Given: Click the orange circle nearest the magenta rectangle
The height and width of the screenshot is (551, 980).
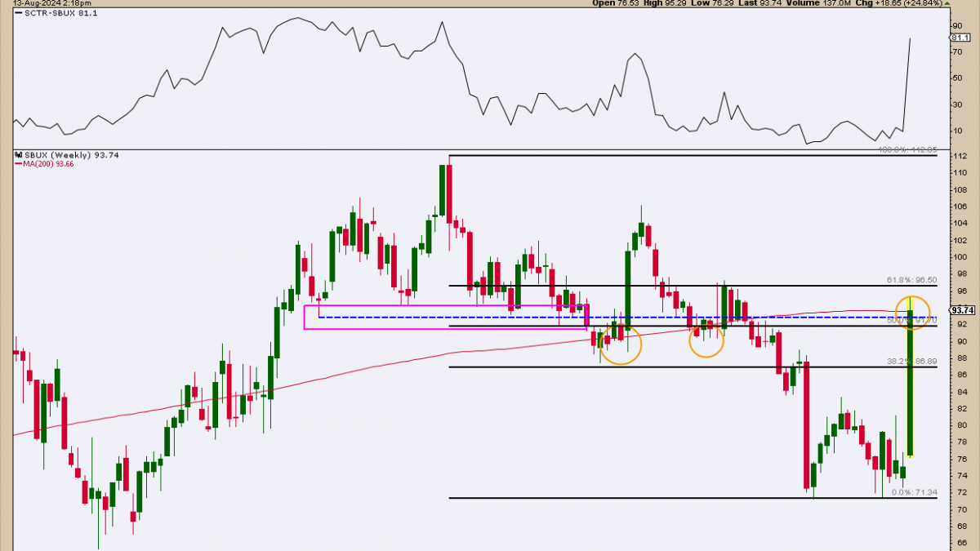Looking at the screenshot, I should point(620,344).
